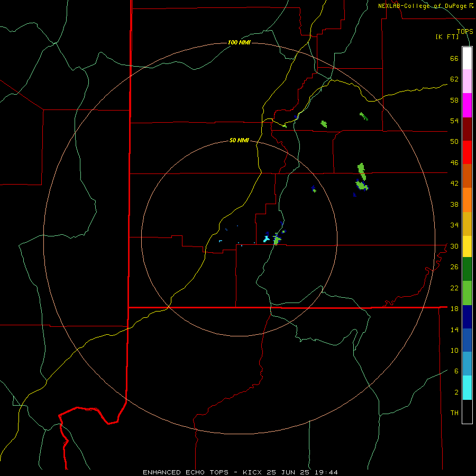Click the NEXLAB-College of DuPage label
This screenshot has height=476, width=476.
click(x=423, y=6)
